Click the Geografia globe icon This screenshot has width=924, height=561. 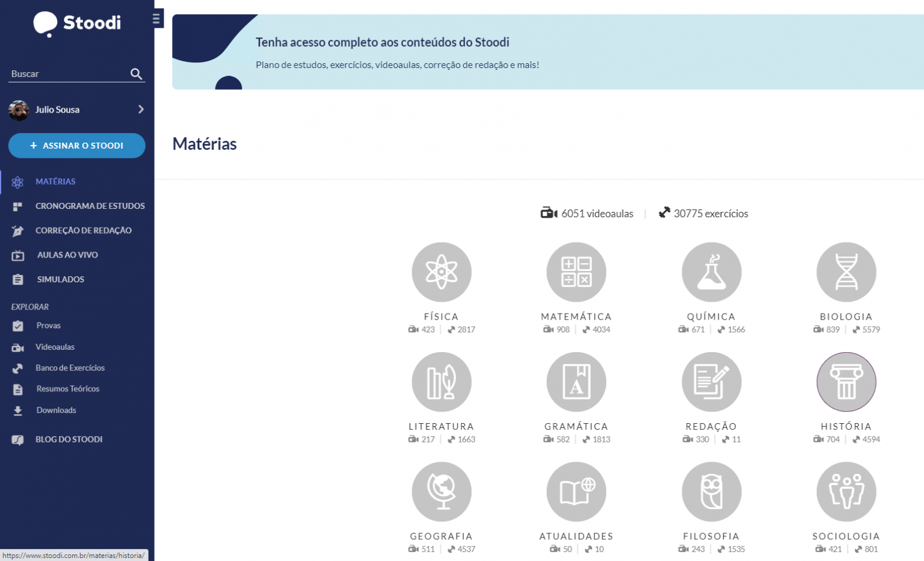click(x=442, y=491)
